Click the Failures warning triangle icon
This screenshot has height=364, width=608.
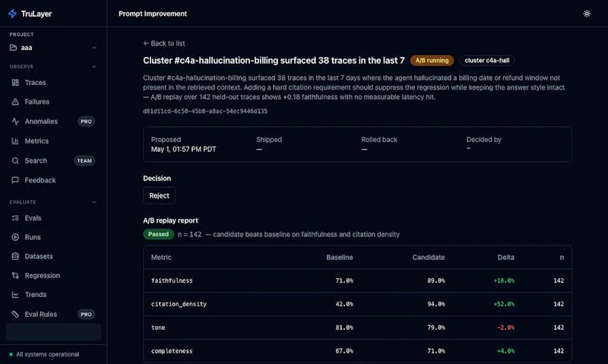pyautogui.click(x=15, y=102)
